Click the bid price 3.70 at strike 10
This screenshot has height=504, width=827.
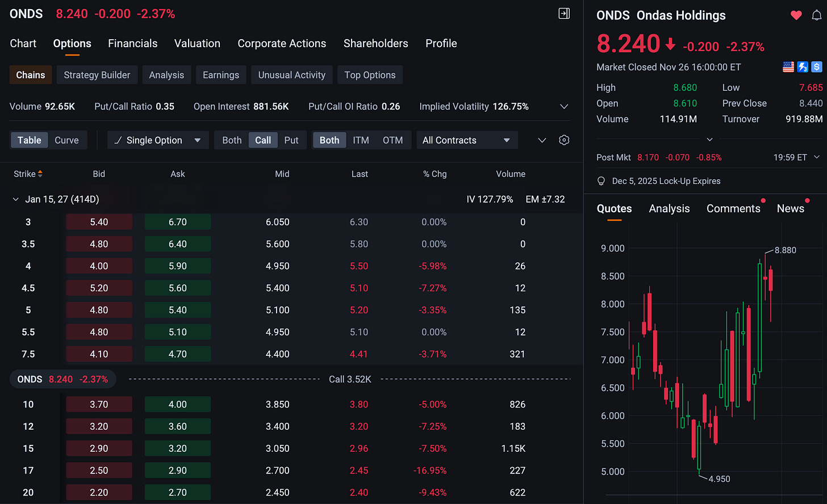click(99, 404)
